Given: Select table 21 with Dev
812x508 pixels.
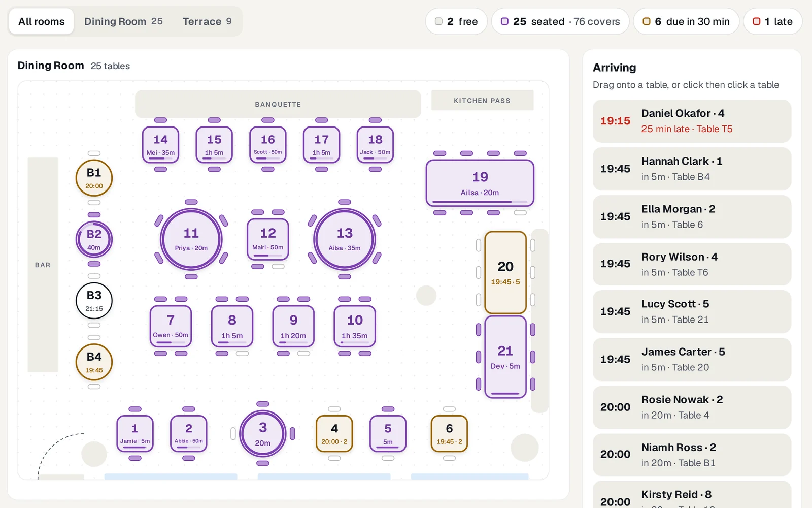Looking at the screenshot, I should click(x=505, y=357).
